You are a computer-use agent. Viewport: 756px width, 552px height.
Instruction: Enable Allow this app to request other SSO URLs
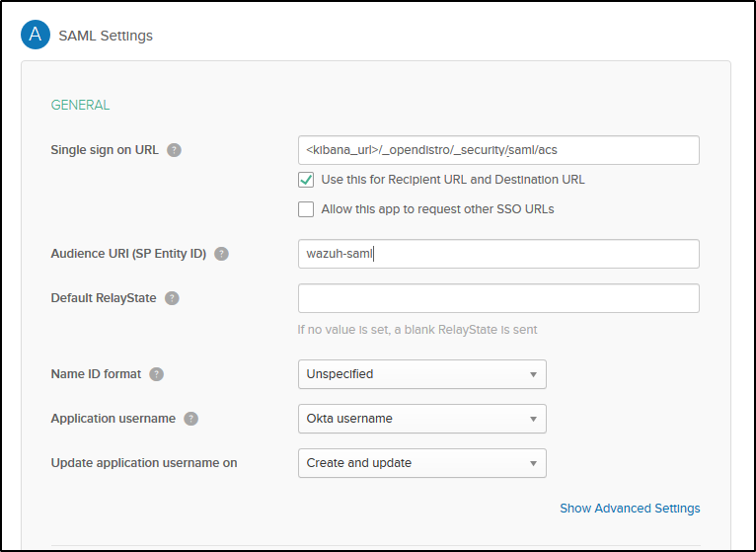(306, 209)
